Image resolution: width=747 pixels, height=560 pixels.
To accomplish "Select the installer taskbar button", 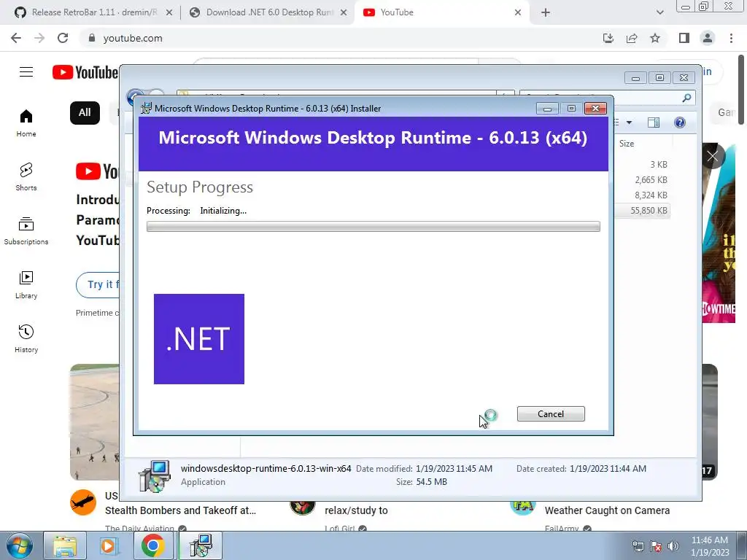I will [x=200, y=545].
